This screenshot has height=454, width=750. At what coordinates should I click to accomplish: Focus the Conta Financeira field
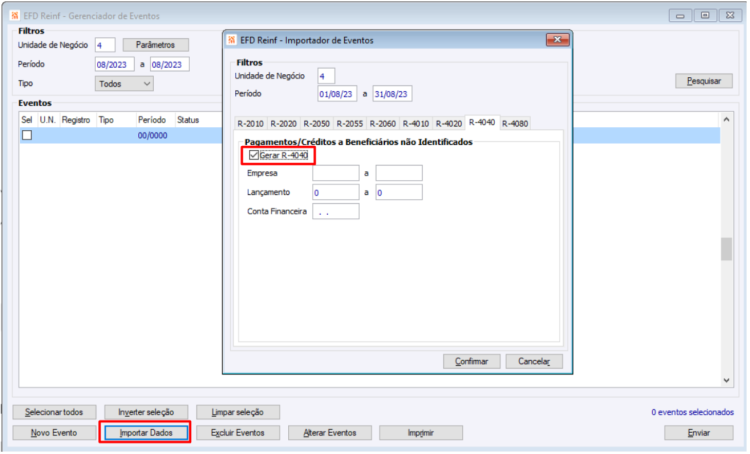pyautogui.click(x=336, y=211)
